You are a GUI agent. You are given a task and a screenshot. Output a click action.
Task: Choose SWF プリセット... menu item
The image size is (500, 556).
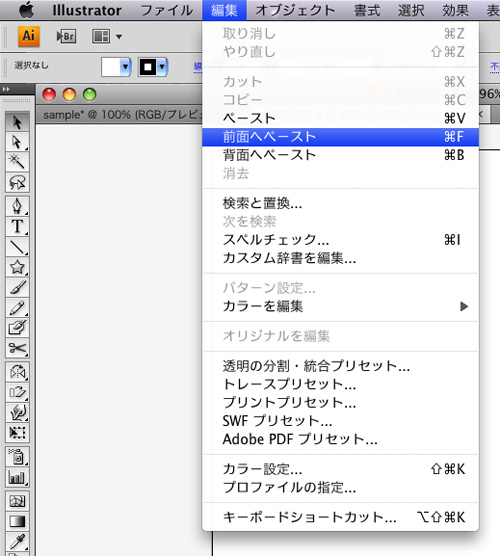pos(340,421)
